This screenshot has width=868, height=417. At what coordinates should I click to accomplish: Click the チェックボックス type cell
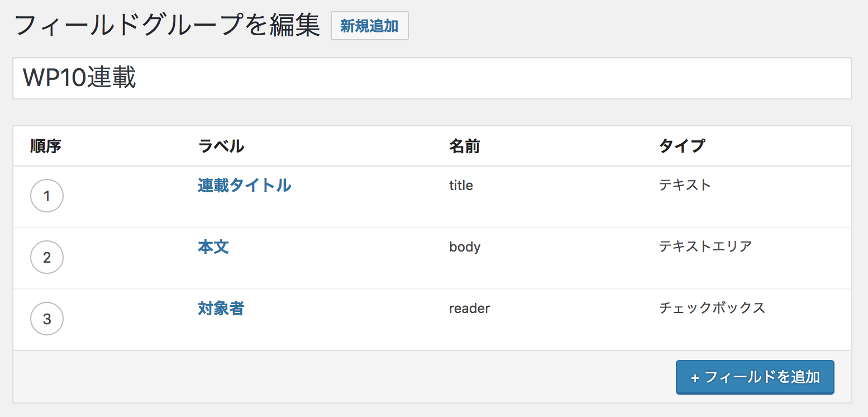coord(712,308)
